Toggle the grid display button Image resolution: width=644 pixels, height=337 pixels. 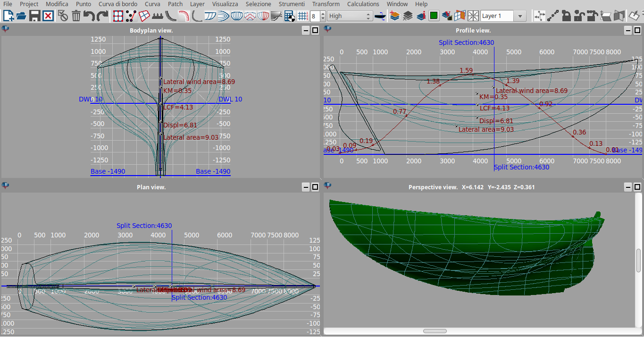pos(303,16)
